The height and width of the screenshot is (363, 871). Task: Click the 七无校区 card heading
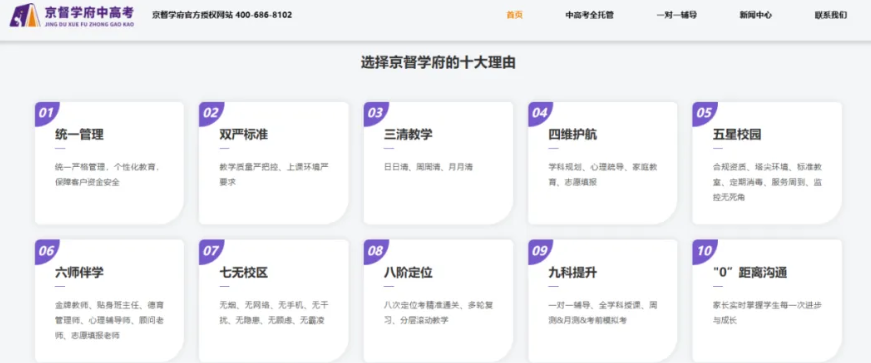point(244,273)
